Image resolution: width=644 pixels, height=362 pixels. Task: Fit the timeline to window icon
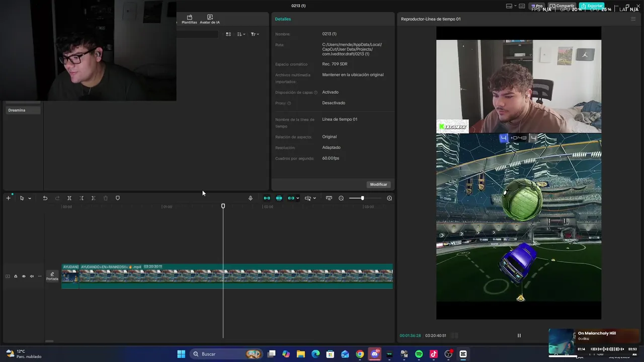point(329,198)
